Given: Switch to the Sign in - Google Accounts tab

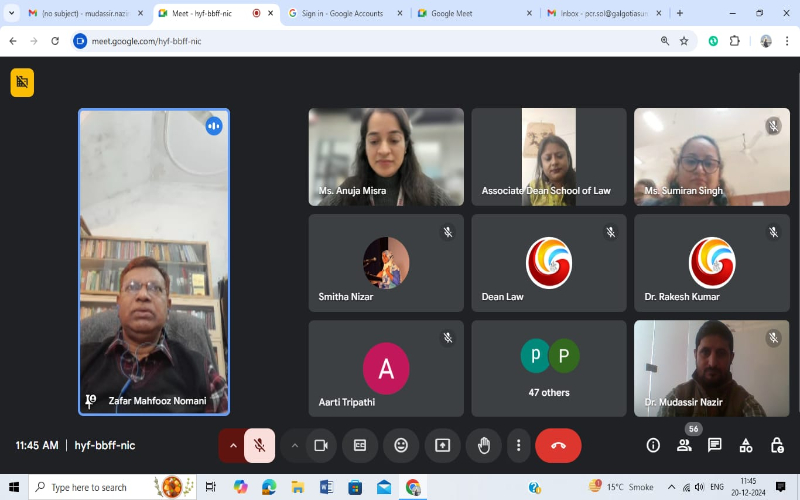Looking at the screenshot, I should [x=338, y=13].
